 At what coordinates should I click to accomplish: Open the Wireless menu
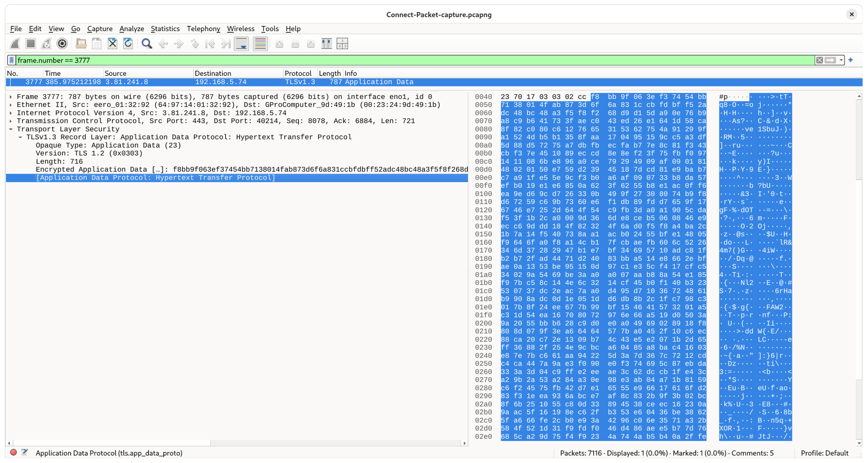coord(241,29)
